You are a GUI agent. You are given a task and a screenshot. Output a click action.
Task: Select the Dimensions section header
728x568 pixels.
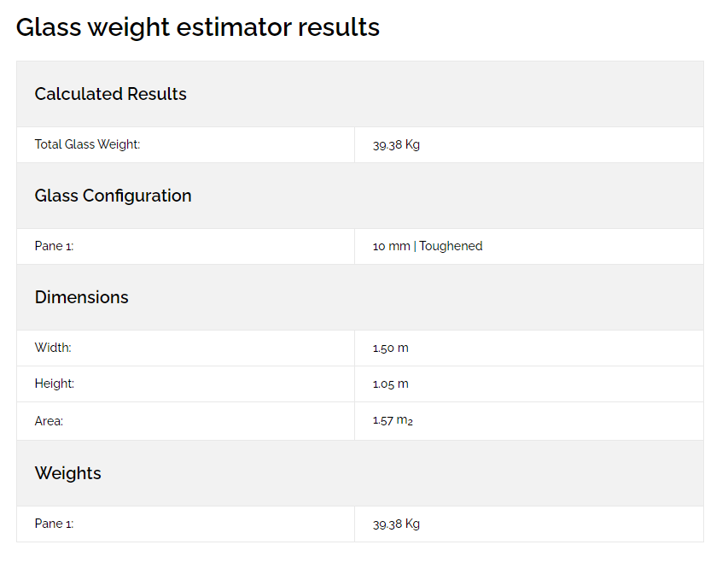tap(82, 297)
